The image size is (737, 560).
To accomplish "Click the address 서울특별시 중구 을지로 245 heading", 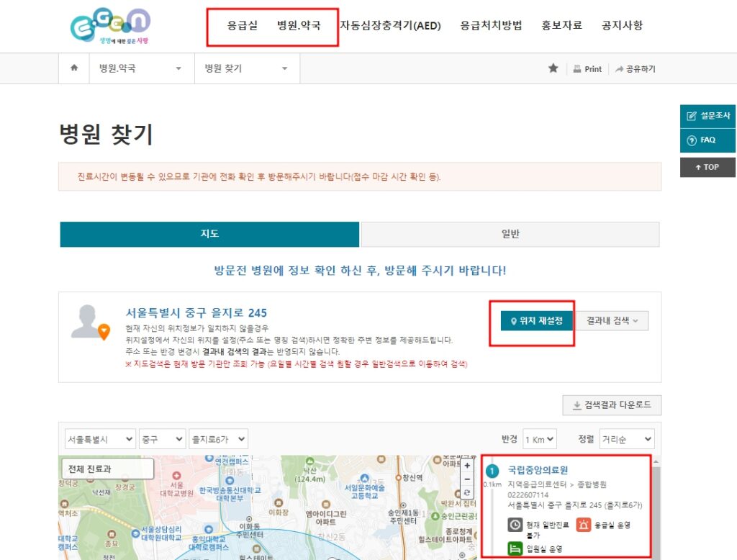I will tap(196, 313).
